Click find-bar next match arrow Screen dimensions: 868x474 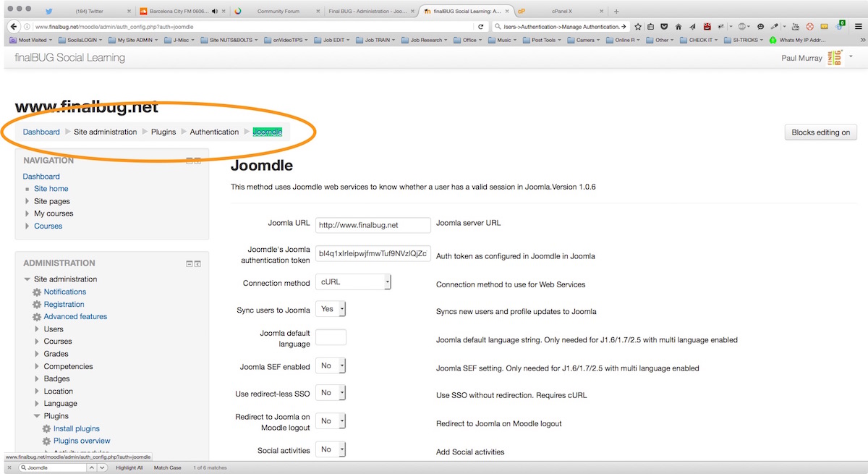tap(102, 468)
